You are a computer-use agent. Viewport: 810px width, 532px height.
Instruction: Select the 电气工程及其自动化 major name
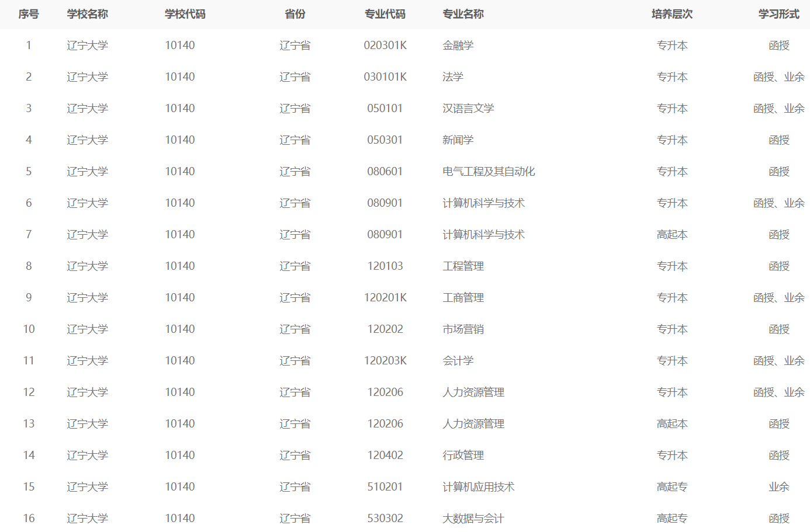(489, 172)
